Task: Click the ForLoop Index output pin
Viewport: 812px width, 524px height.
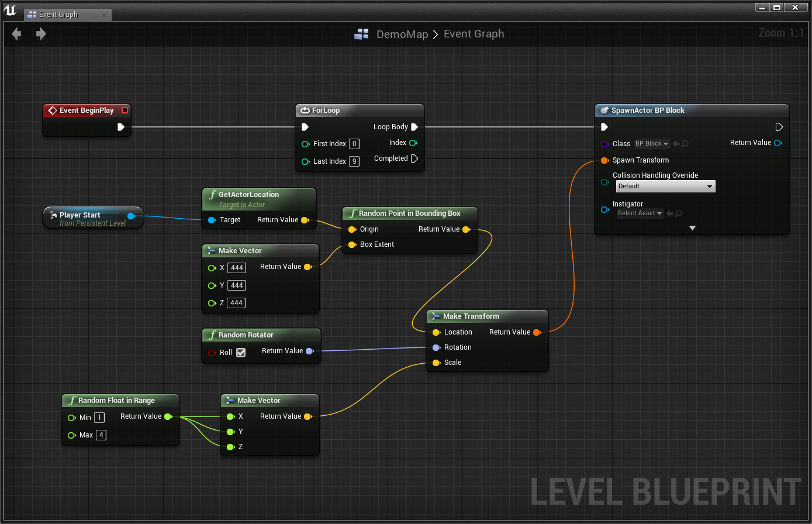Action: click(x=413, y=143)
